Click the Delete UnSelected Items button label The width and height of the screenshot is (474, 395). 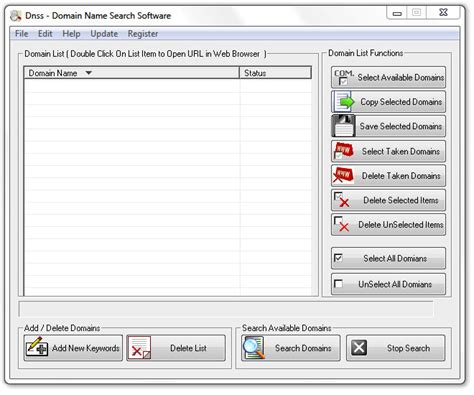[401, 225]
